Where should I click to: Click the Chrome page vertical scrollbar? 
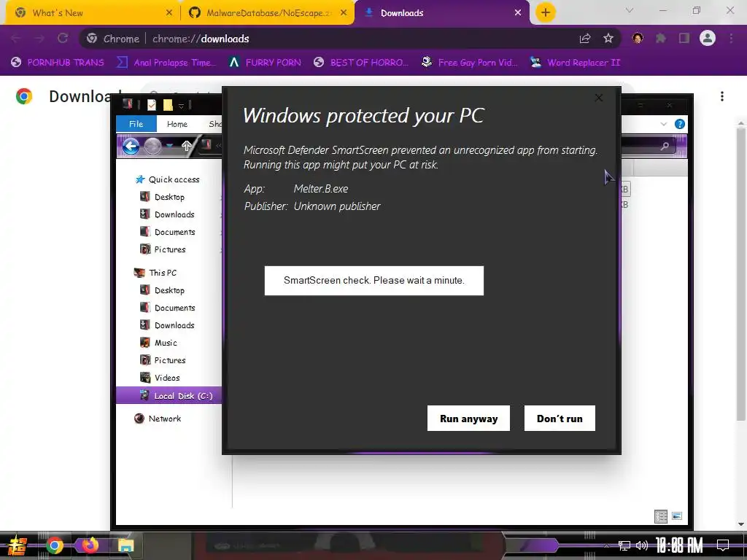coord(741,274)
